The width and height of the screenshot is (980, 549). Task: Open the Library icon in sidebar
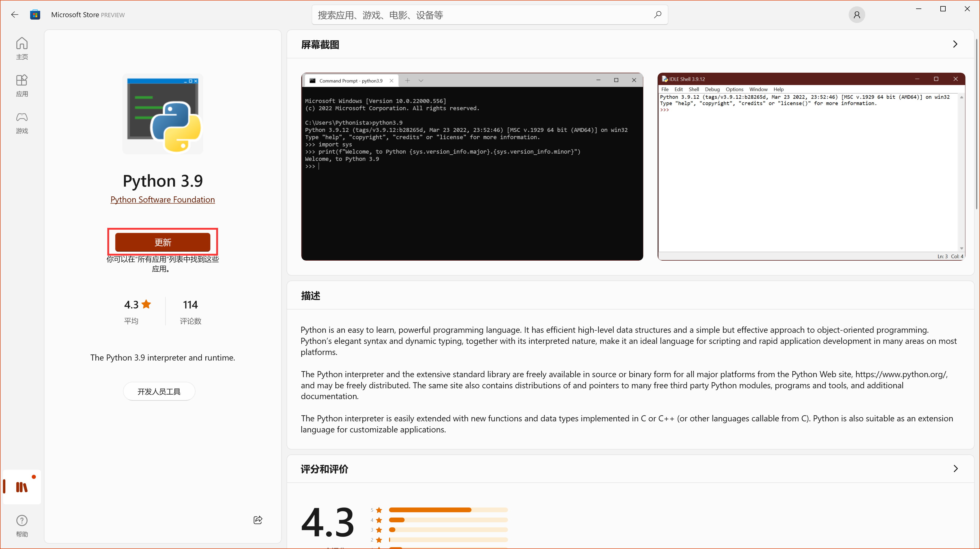click(22, 487)
